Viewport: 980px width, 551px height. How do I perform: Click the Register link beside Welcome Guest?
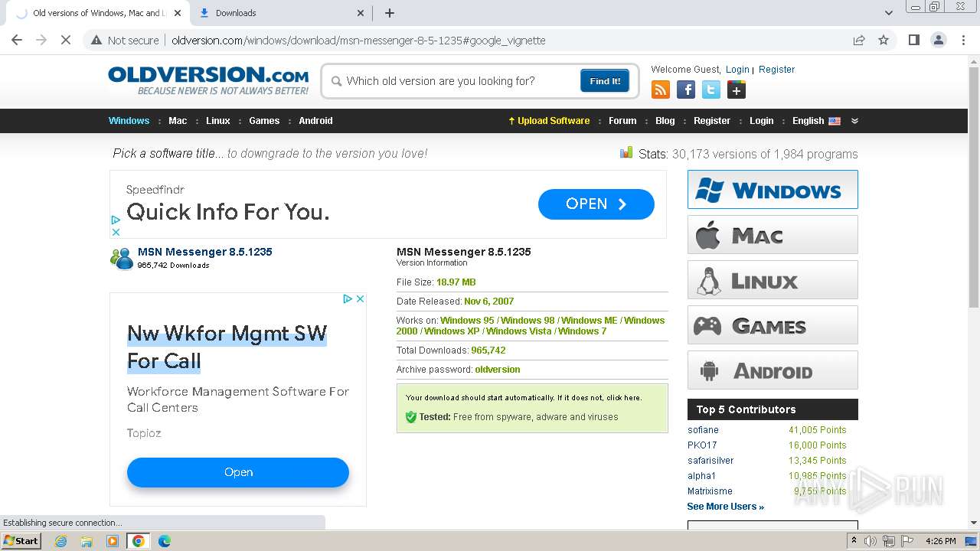776,70
